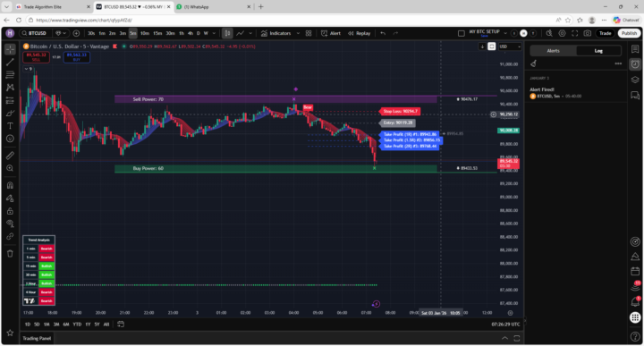Toggle hide all drawings eye icon
The width and height of the screenshot is (644, 346).
point(10,224)
